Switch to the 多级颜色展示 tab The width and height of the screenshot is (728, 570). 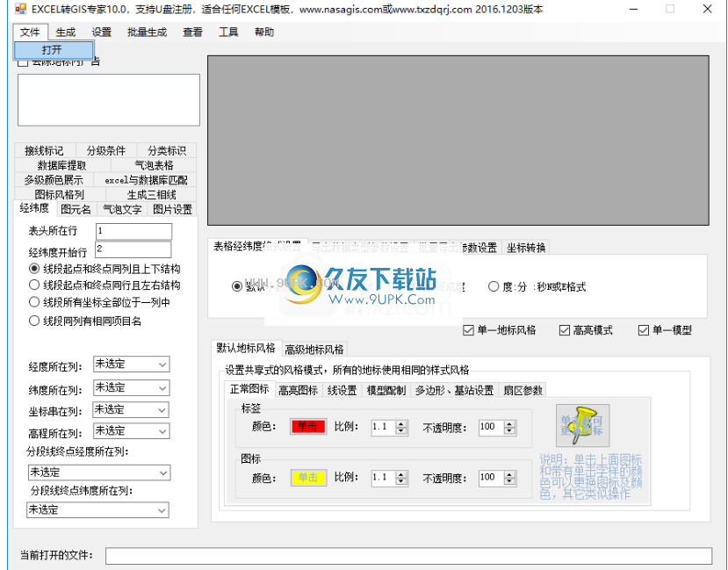54,180
